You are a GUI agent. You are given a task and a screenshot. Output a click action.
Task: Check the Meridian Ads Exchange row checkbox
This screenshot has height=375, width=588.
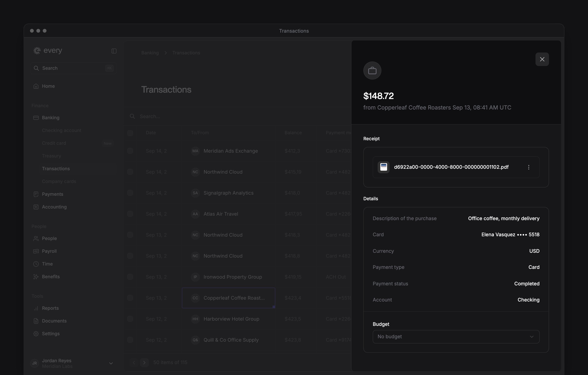pos(130,151)
